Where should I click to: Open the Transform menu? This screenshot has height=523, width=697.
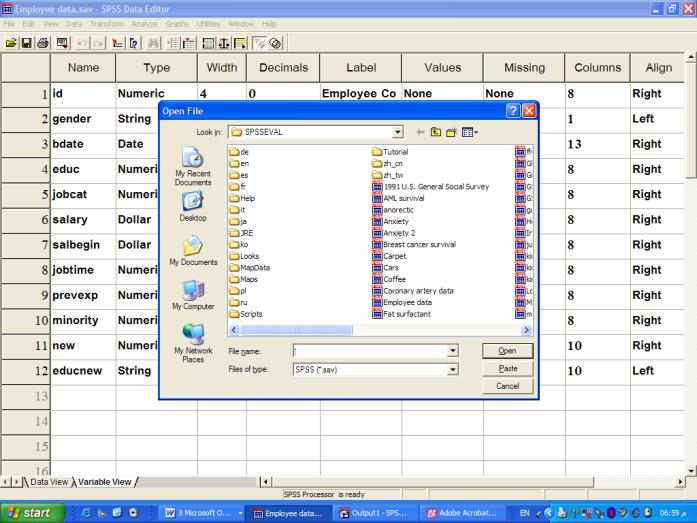[x=107, y=24]
